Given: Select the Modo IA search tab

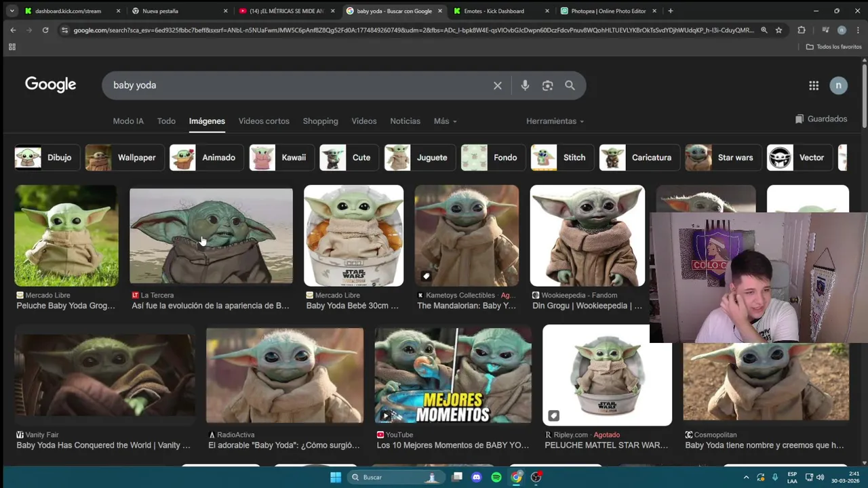Looking at the screenshot, I should coord(128,121).
